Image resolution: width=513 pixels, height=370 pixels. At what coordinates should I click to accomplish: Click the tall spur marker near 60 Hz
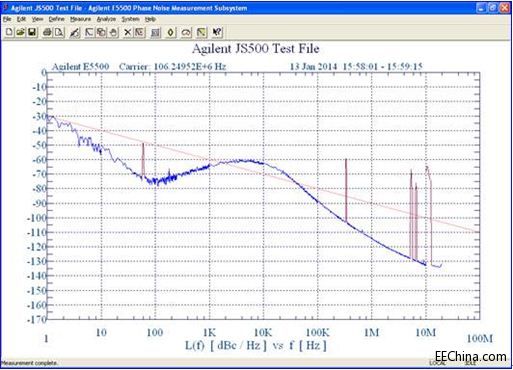[x=143, y=160]
